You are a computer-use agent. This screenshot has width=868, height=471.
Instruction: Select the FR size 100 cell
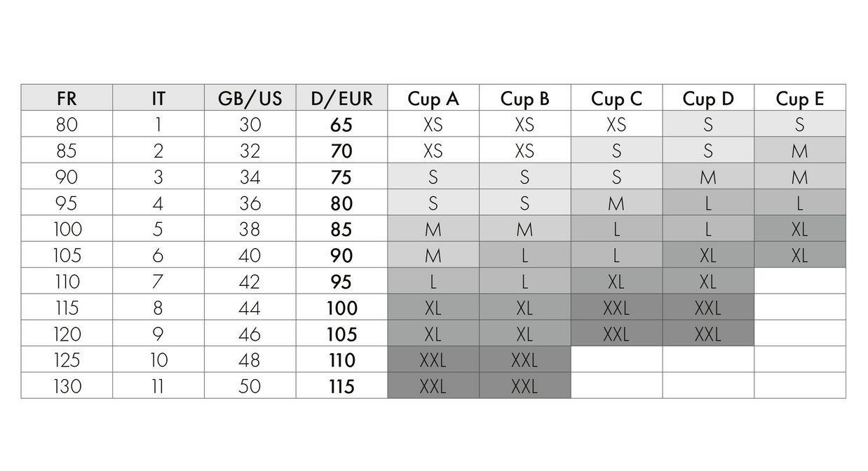[x=67, y=229]
